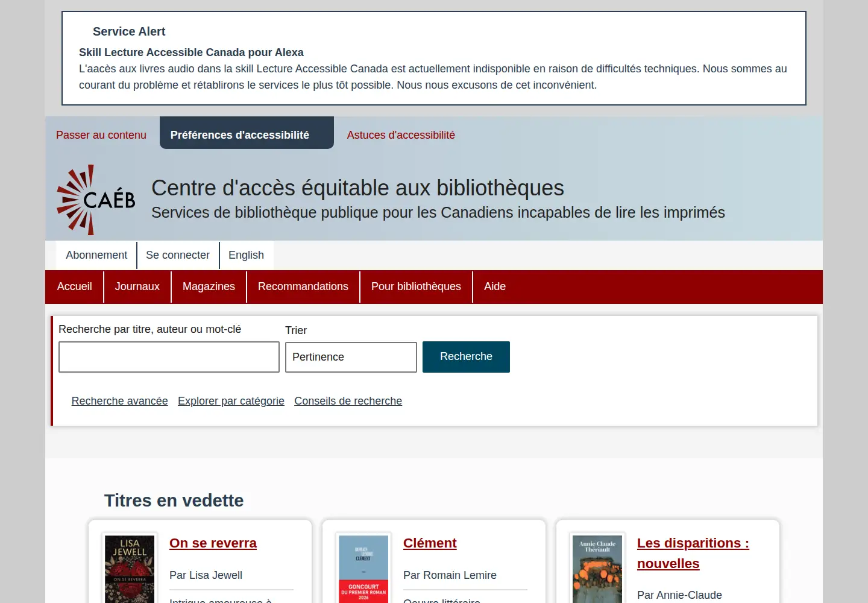Click 'Par Lisa Jewell' author text
868x603 pixels.
[x=206, y=575]
